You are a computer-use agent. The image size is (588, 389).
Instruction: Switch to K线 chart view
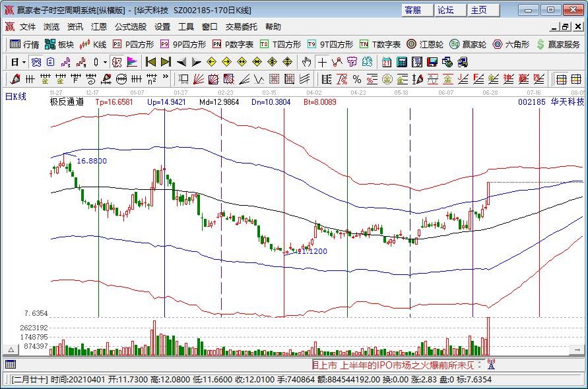point(93,45)
